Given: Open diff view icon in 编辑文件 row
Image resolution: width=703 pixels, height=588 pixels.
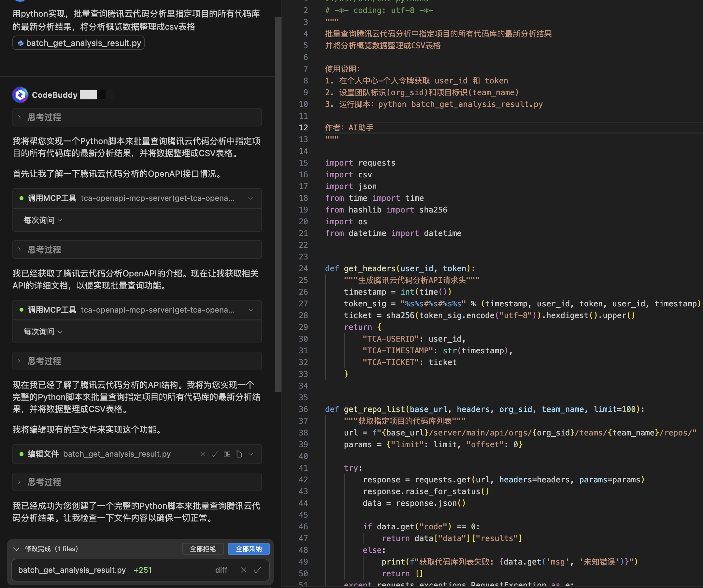Looking at the screenshot, I should (x=227, y=454).
